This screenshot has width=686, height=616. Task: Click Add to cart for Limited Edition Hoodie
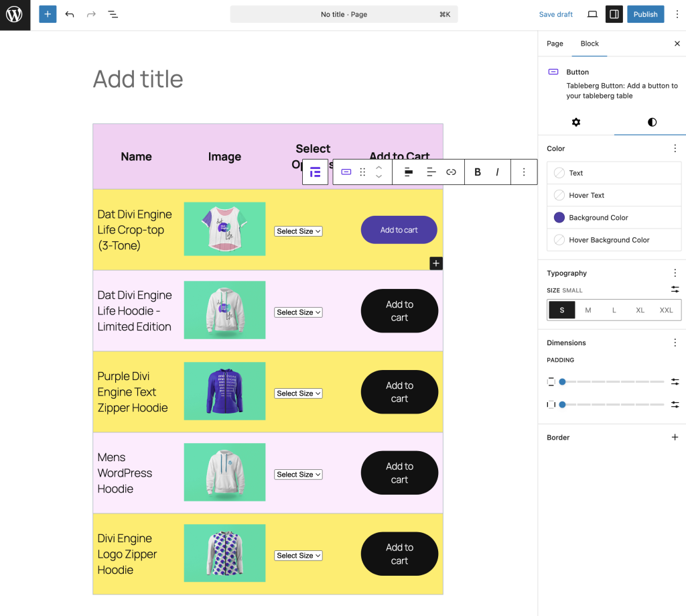399,311
